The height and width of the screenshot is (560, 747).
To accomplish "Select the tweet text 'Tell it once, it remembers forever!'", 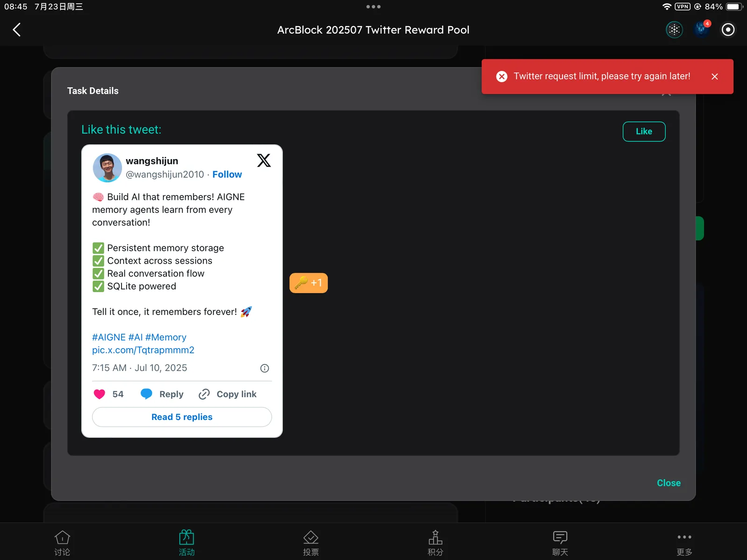I will point(164,312).
